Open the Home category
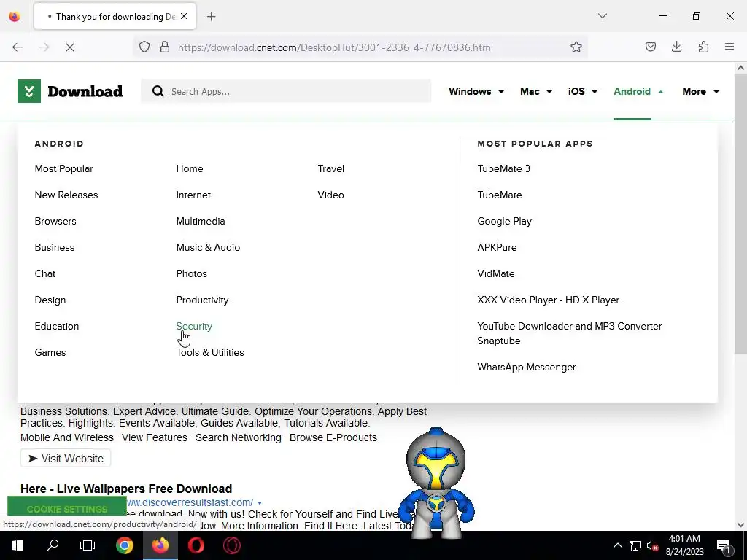This screenshot has width=747, height=560. (x=190, y=168)
